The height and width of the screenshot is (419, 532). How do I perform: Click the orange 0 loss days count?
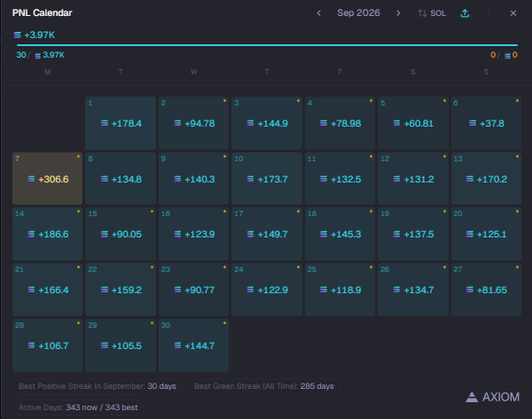(x=493, y=55)
